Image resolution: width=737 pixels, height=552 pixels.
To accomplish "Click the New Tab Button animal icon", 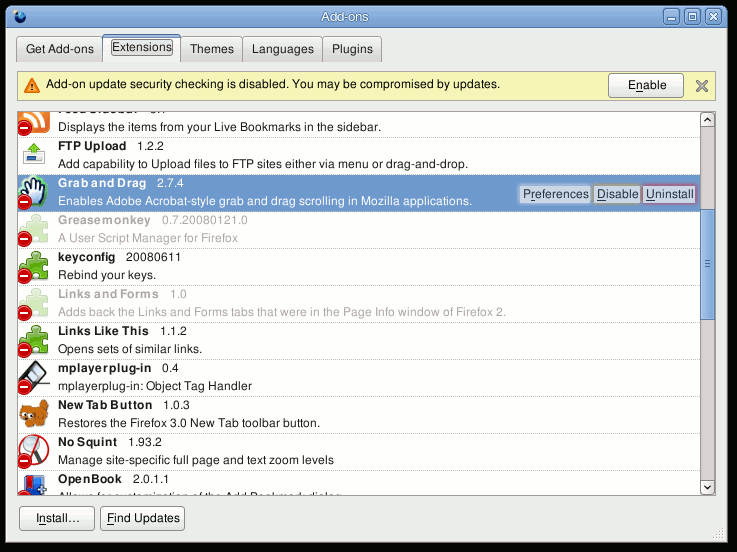I will point(34,413).
